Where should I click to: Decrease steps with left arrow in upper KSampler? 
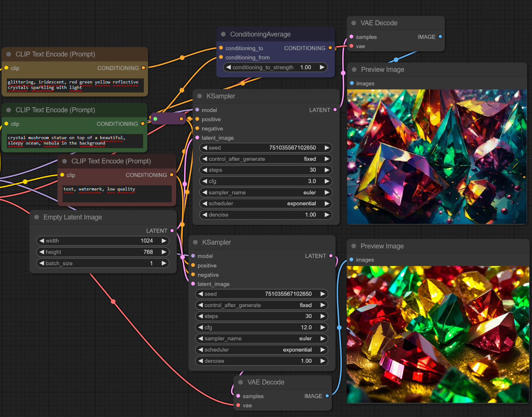(205, 170)
